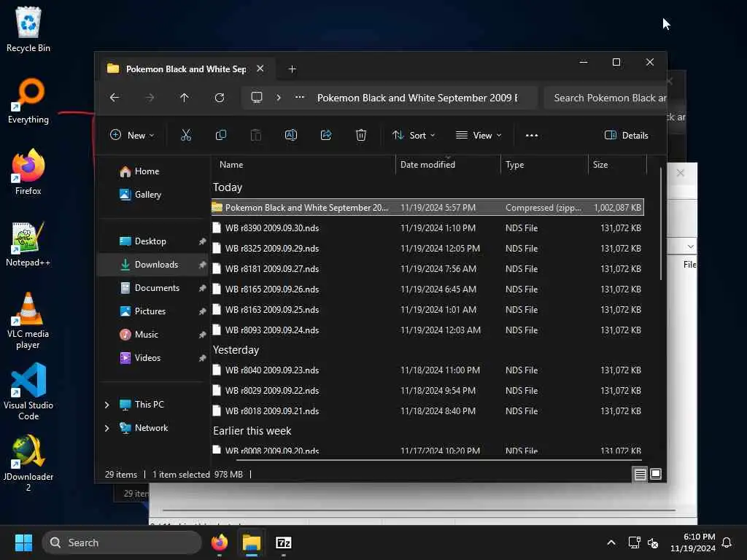Click 7-Zip icon in taskbar
747x560 pixels.
[284, 542]
